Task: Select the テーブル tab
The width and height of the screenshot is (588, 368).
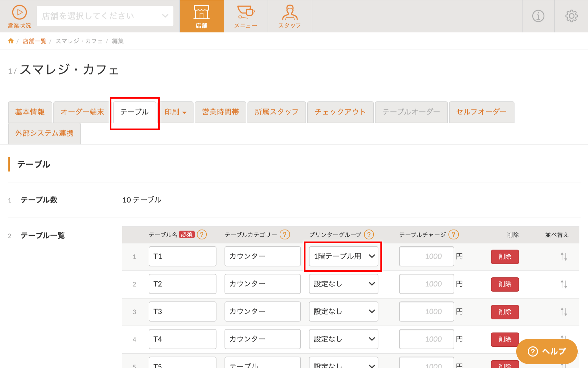Action: (x=134, y=112)
